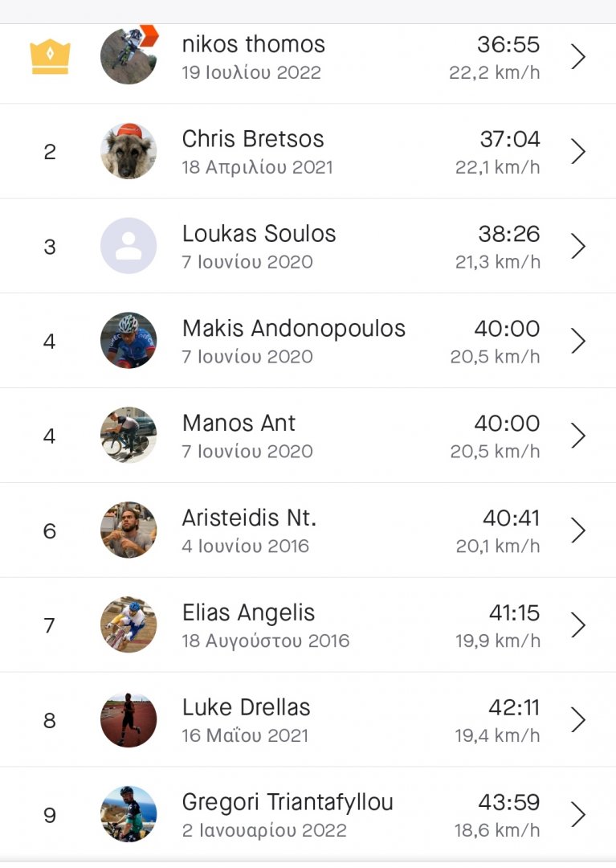Screen dimensions: 616x868
Task: Click Loukas Soulos default avatar icon
Action: [129, 246]
